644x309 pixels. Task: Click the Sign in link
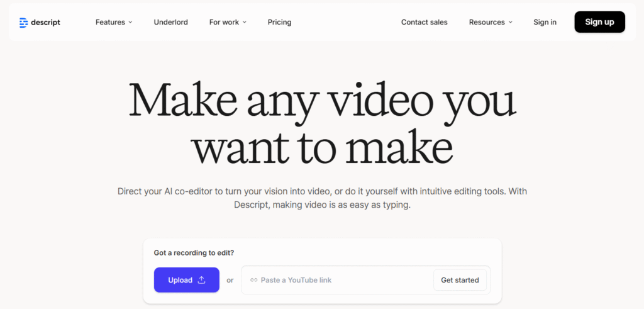[x=545, y=22]
